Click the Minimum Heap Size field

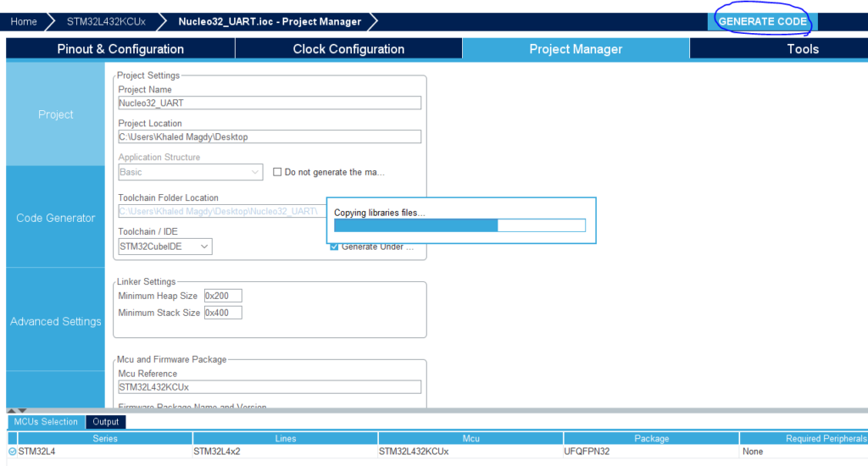pyautogui.click(x=222, y=296)
